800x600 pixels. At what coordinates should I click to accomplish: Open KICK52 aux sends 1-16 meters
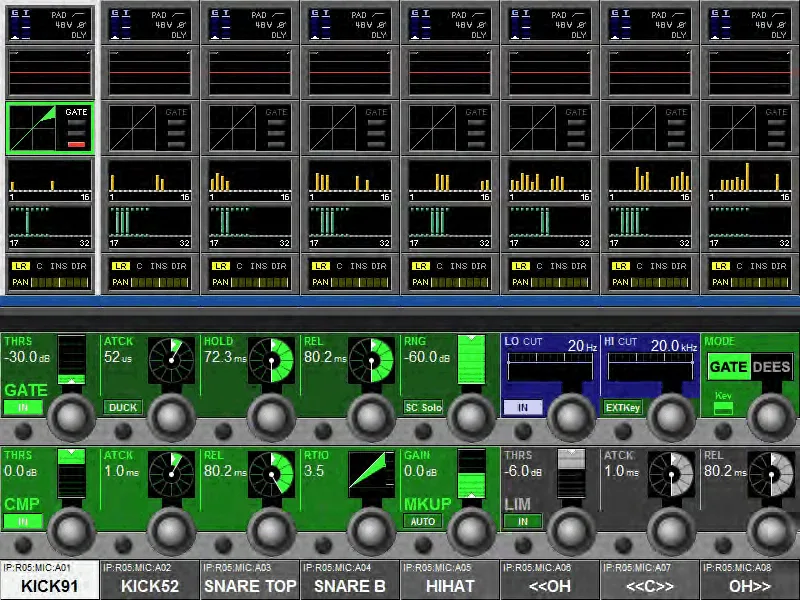coord(149,181)
